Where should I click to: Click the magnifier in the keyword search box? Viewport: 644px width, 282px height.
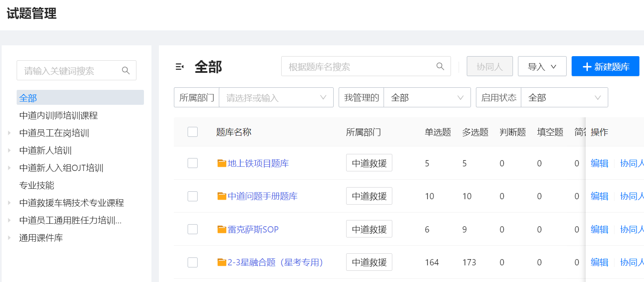point(126,70)
